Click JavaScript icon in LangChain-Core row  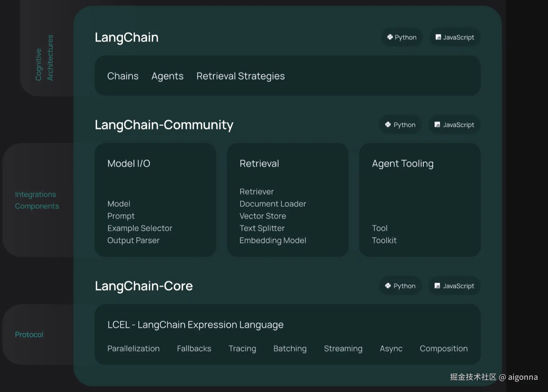pyautogui.click(x=438, y=286)
